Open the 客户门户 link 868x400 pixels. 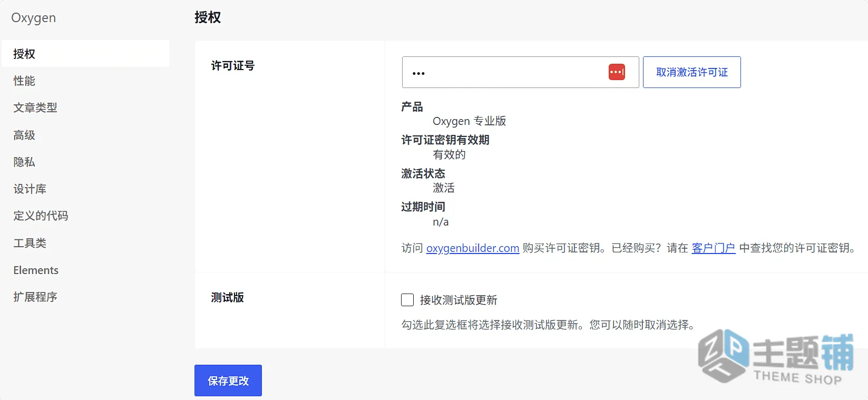tap(714, 248)
